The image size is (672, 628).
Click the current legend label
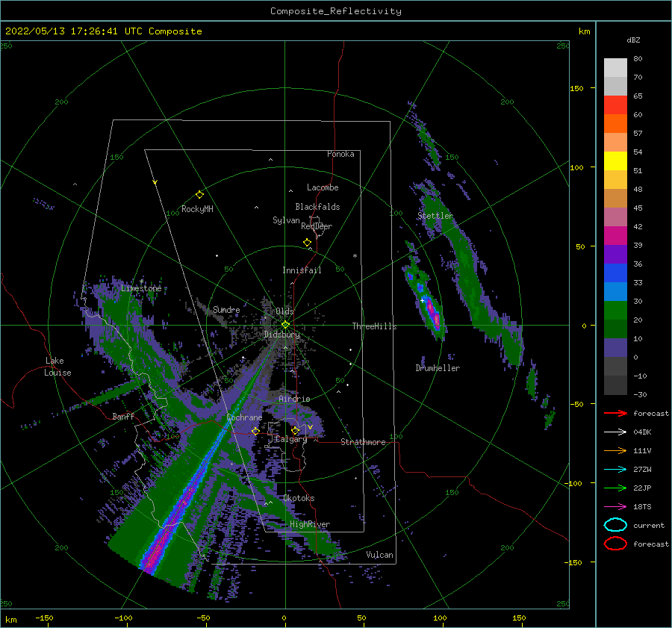click(649, 525)
